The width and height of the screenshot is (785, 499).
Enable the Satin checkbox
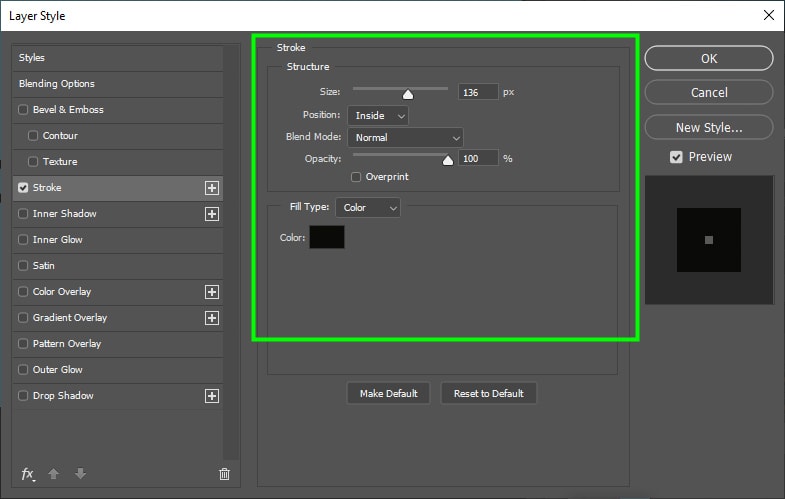pyautogui.click(x=23, y=266)
